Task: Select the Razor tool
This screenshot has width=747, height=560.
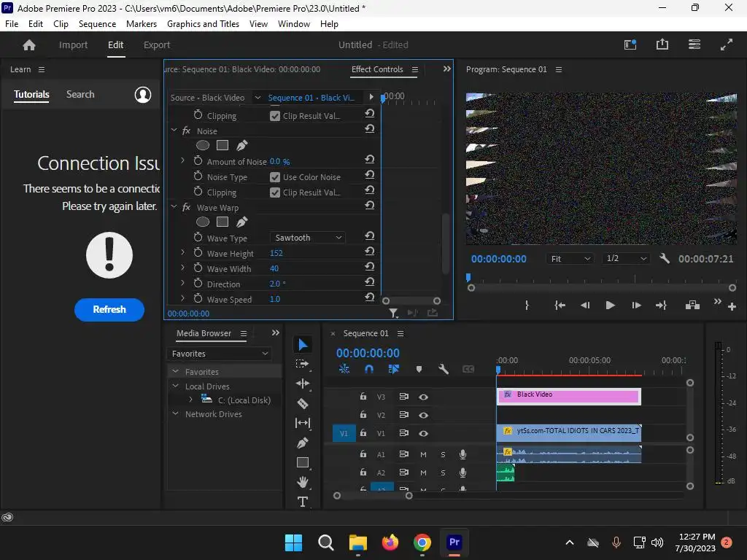Action: (x=303, y=404)
